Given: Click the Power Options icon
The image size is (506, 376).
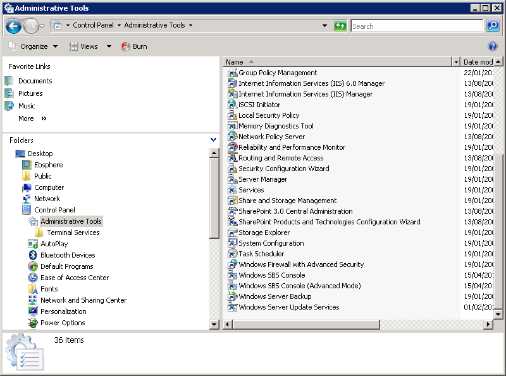Looking at the screenshot, I should 33,323.
